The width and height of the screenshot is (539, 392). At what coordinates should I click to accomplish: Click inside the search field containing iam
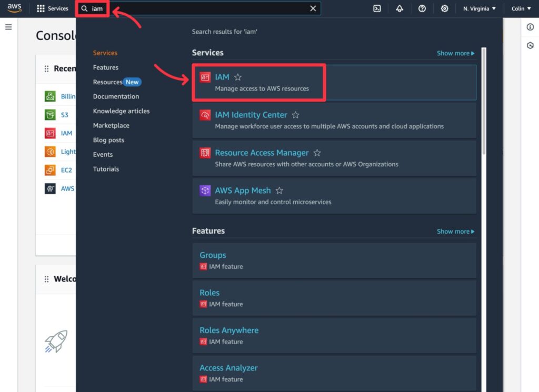tap(200, 8)
